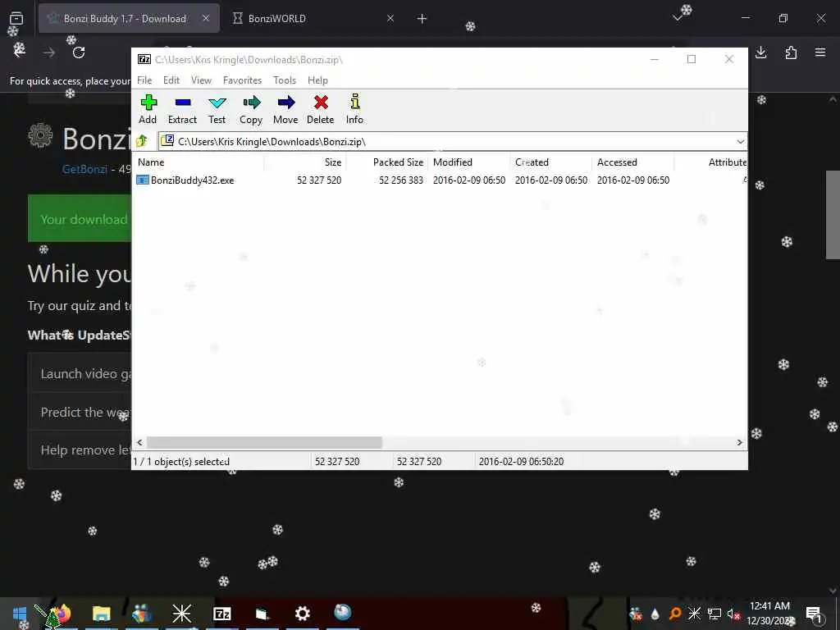Close the BonziWORLD browser tab
The image size is (840, 630).
[x=390, y=19]
